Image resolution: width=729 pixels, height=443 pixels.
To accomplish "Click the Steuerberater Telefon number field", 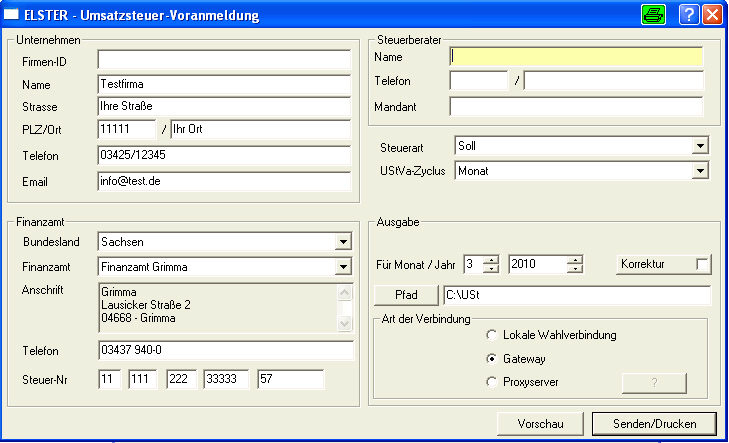I will [614, 80].
